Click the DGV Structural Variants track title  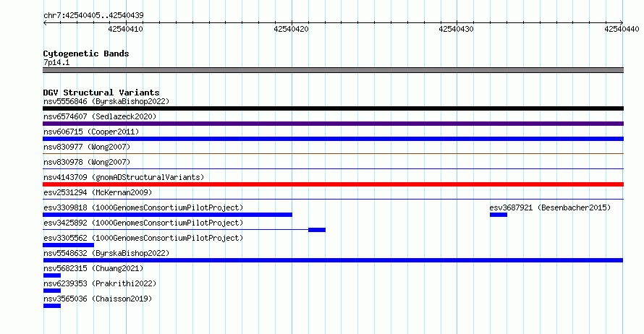[x=101, y=93]
